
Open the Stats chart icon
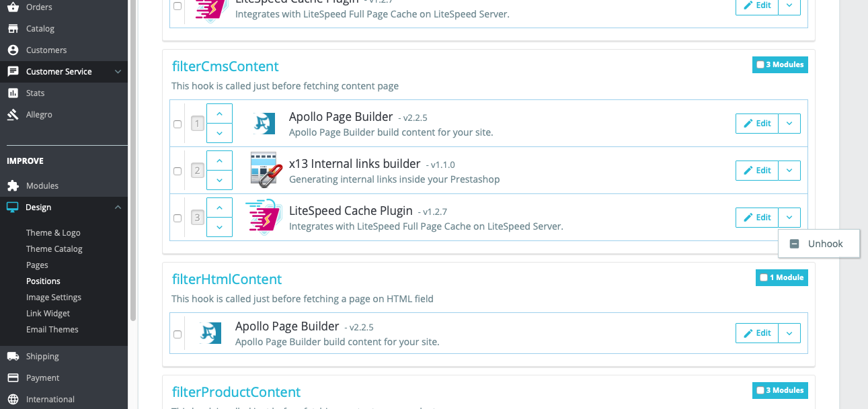[x=13, y=93]
